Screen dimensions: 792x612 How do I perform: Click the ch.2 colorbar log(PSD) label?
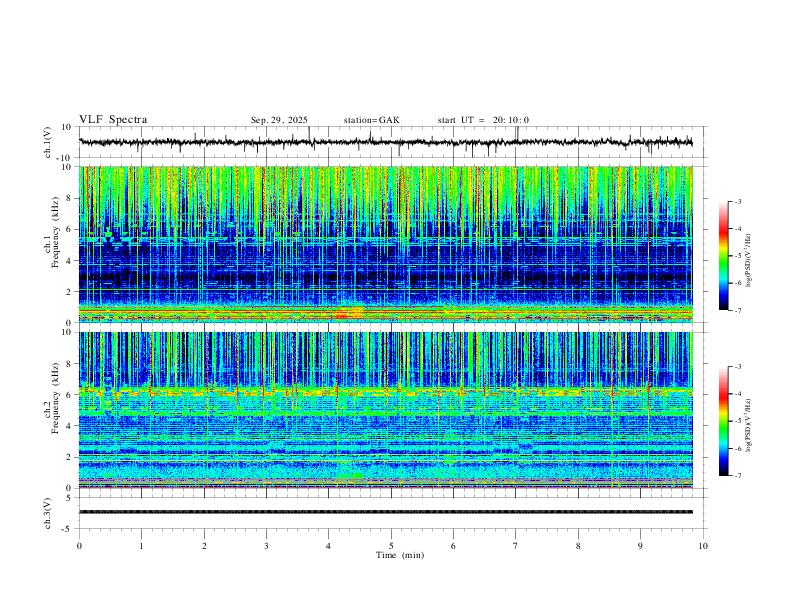(x=748, y=426)
